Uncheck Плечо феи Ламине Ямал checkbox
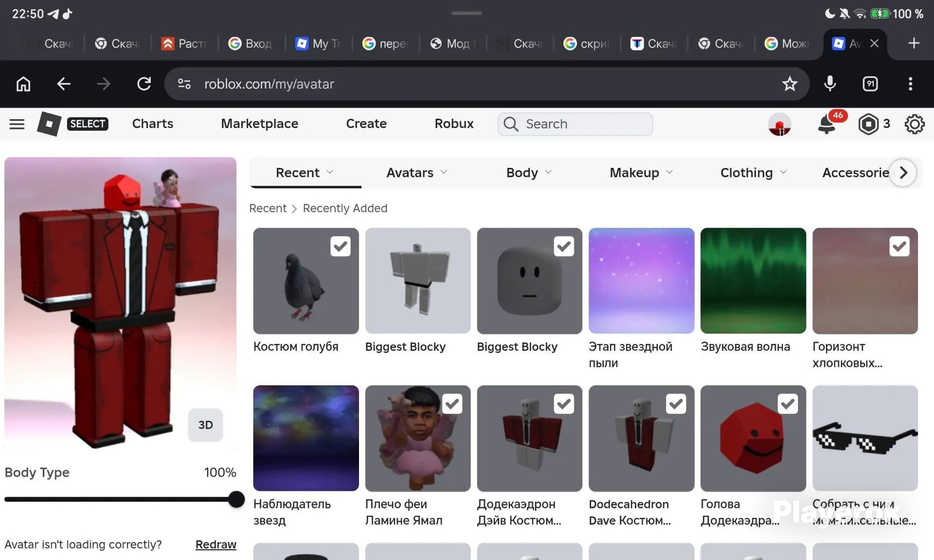The height and width of the screenshot is (560, 934). [452, 404]
